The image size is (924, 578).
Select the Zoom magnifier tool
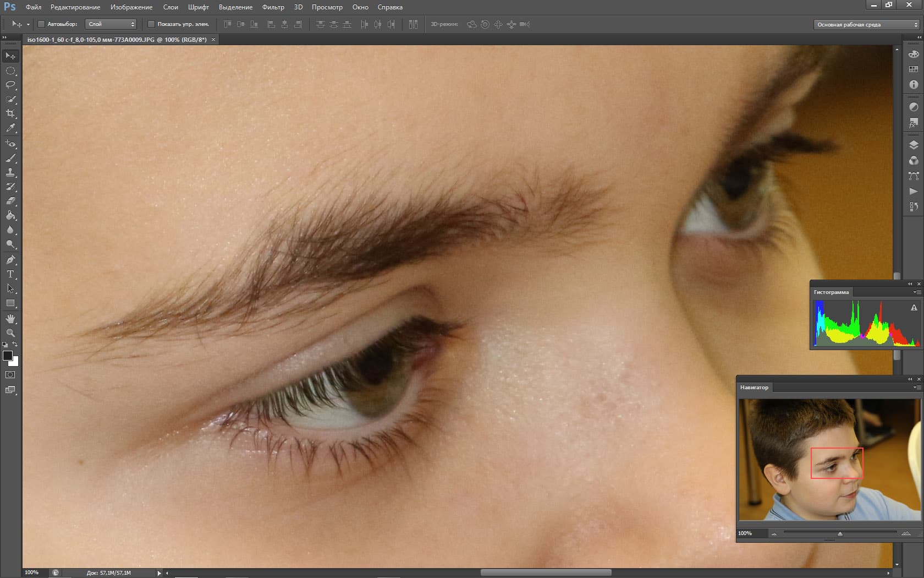point(10,333)
